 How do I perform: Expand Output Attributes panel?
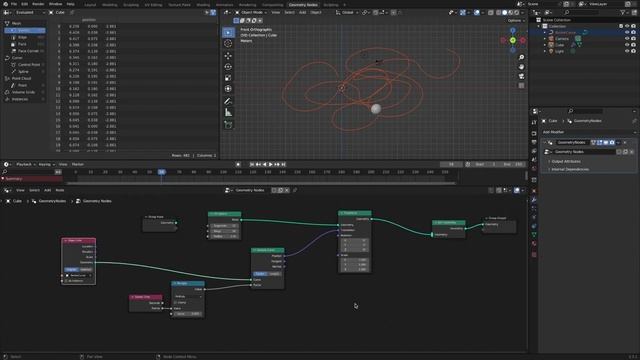click(565, 162)
